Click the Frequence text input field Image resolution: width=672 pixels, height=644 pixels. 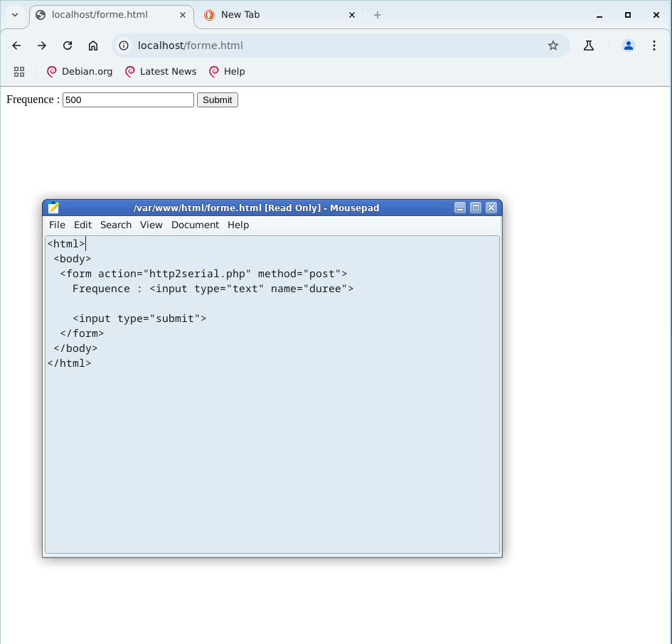(128, 100)
